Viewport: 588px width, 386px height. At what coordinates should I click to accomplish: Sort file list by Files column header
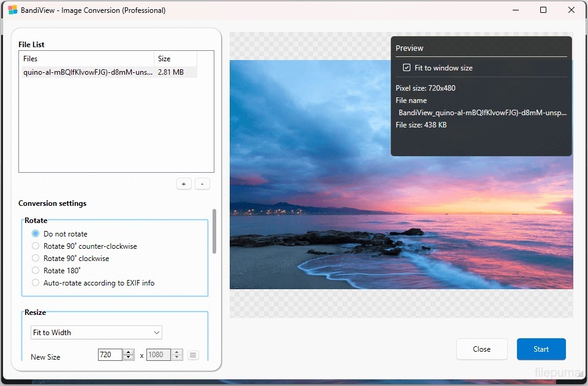86,59
